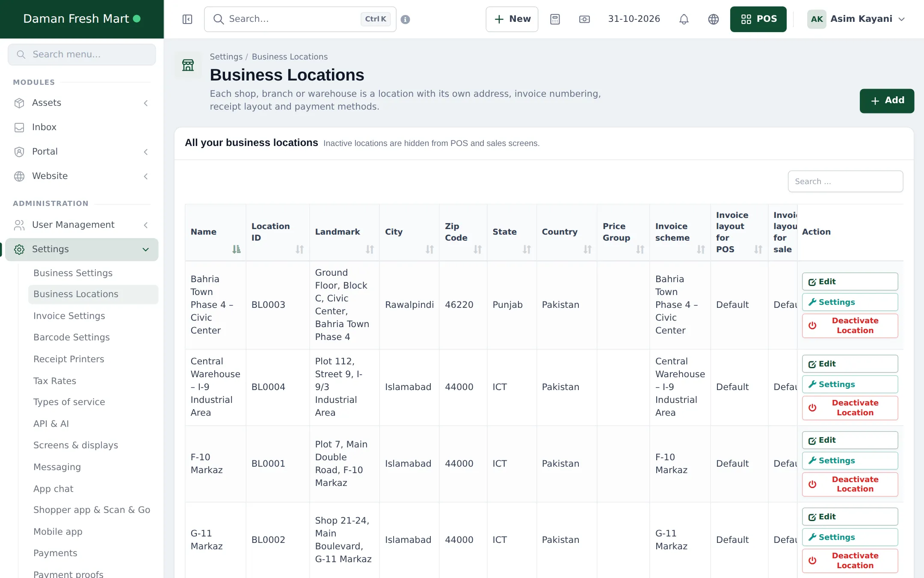The width and height of the screenshot is (924, 578).
Task: Open the language globe icon
Action: click(714, 19)
